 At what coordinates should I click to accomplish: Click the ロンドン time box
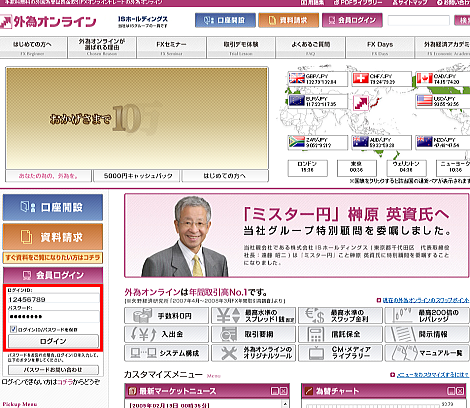click(x=307, y=168)
